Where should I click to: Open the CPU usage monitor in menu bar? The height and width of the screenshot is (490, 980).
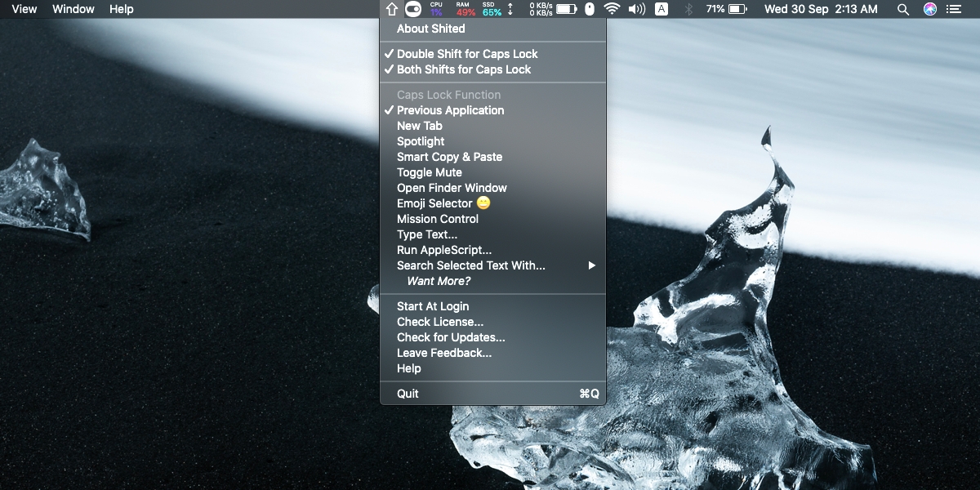(434, 9)
